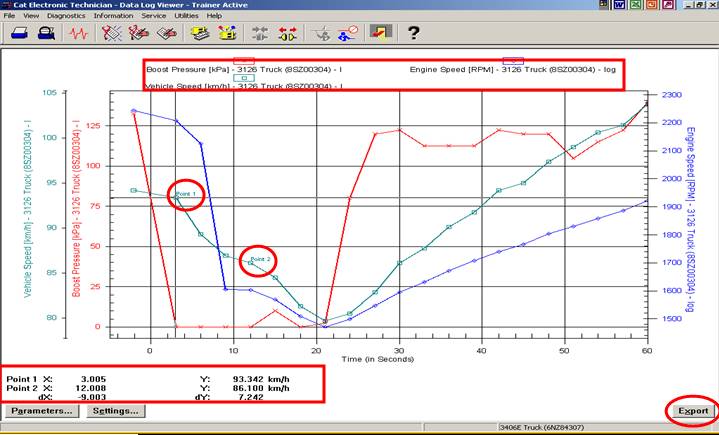Click the dark square icon left of the question mark

click(381, 33)
